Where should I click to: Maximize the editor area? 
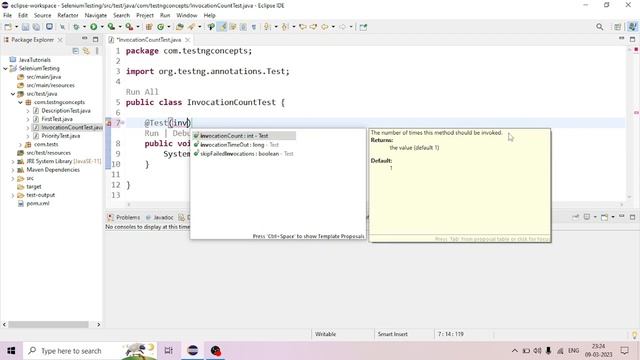pos(632,39)
